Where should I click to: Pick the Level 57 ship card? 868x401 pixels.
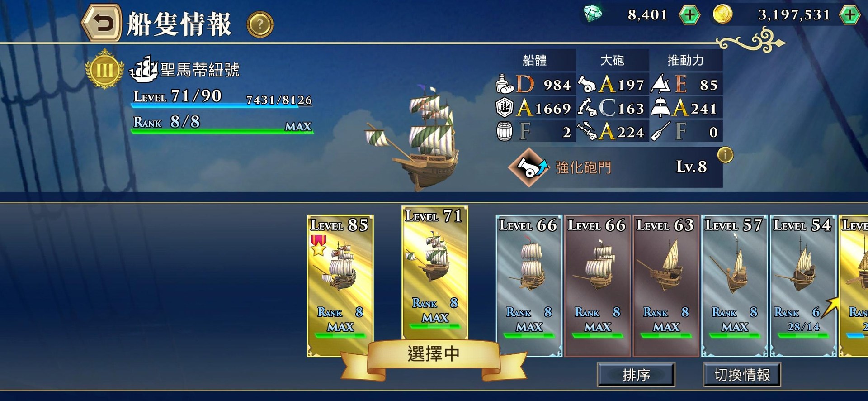735,286
